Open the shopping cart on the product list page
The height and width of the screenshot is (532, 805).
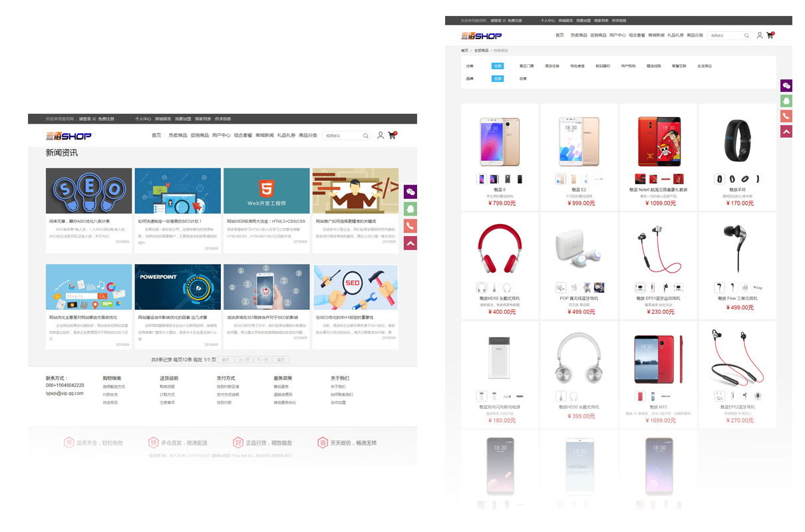[770, 35]
